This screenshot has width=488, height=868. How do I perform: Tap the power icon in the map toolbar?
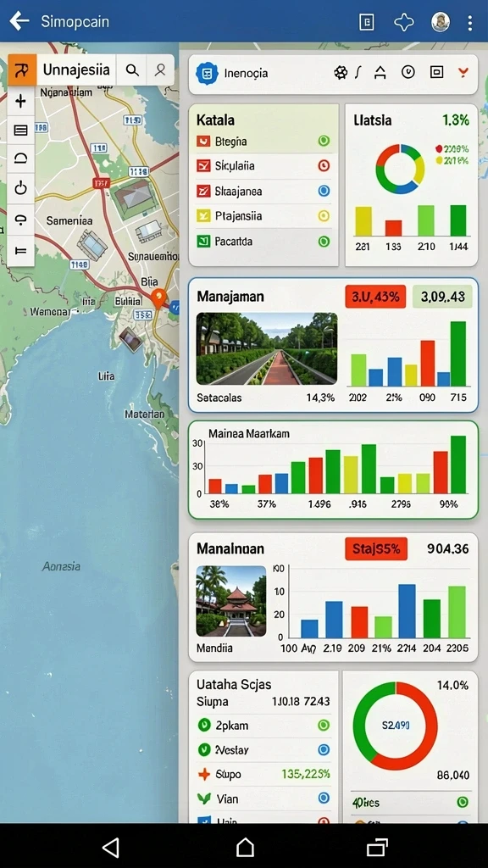(x=20, y=188)
